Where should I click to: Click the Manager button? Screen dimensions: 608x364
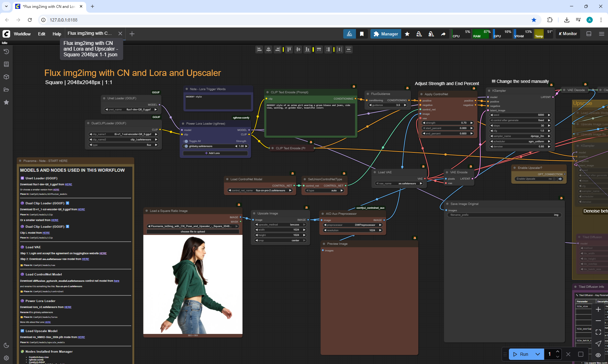[x=386, y=34]
